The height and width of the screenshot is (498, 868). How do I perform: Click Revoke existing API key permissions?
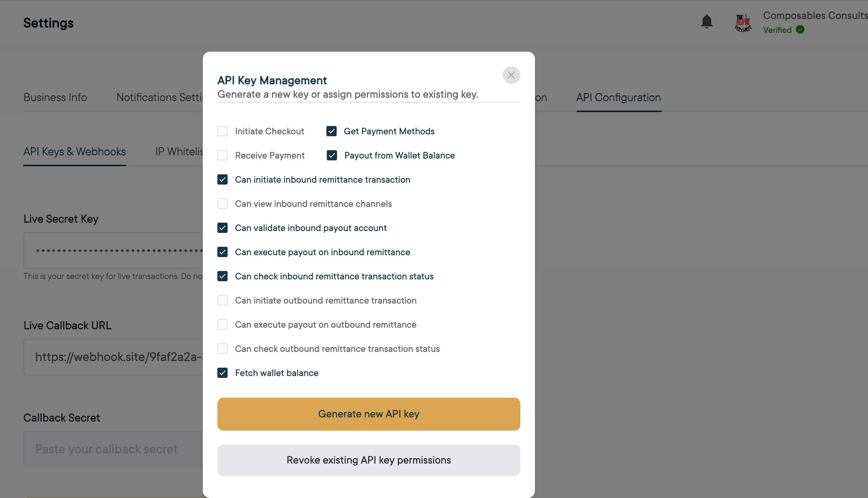(x=368, y=460)
